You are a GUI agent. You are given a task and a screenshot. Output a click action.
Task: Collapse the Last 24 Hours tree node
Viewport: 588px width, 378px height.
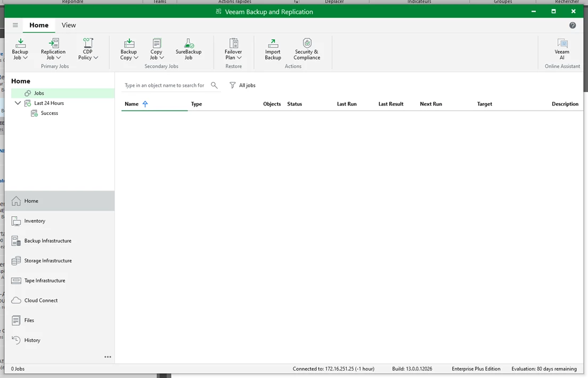[18, 103]
